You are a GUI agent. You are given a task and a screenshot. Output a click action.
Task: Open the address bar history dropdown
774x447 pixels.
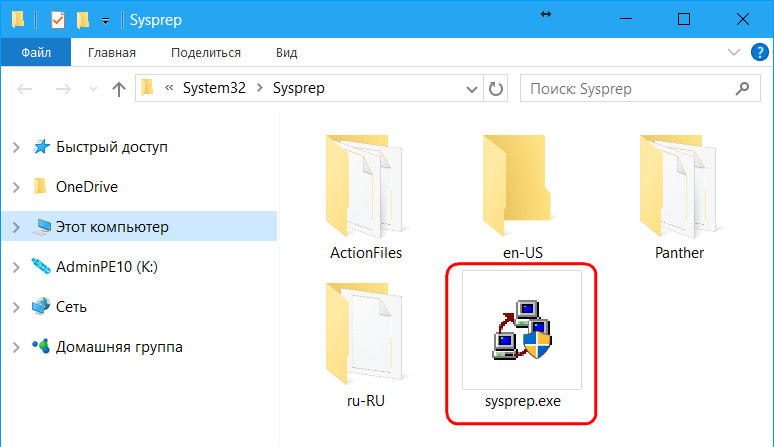(x=471, y=89)
